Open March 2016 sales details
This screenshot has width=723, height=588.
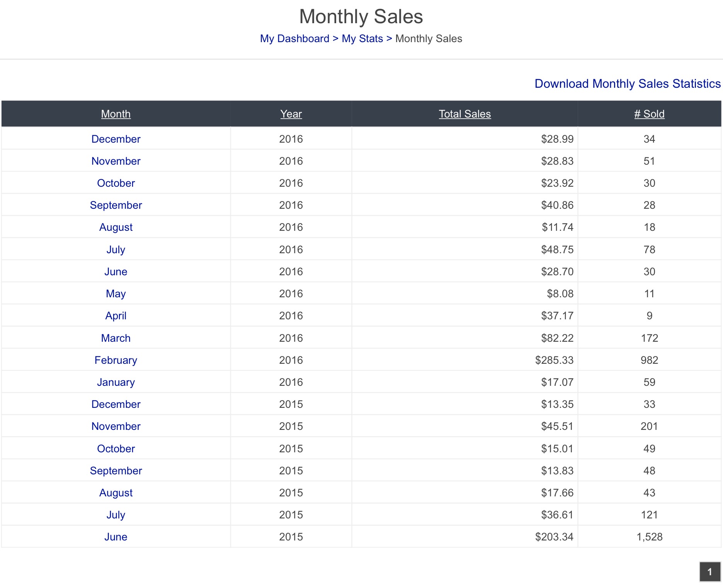click(x=116, y=338)
